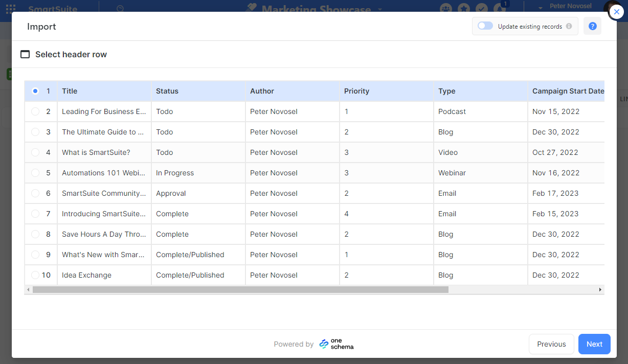This screenshot has width=628, height=364.
Task: Click the Type column header cell
Action: point(481,91)
